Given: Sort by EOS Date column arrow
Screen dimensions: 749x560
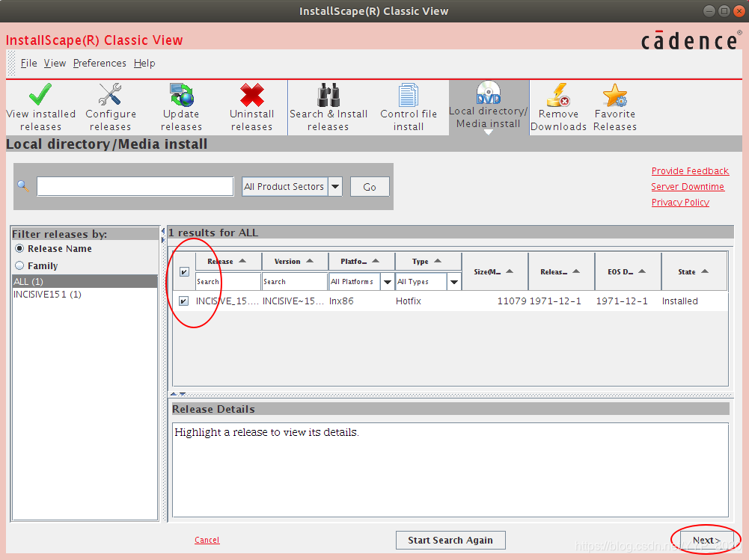Looking at the screenshot, I should 642,271.
